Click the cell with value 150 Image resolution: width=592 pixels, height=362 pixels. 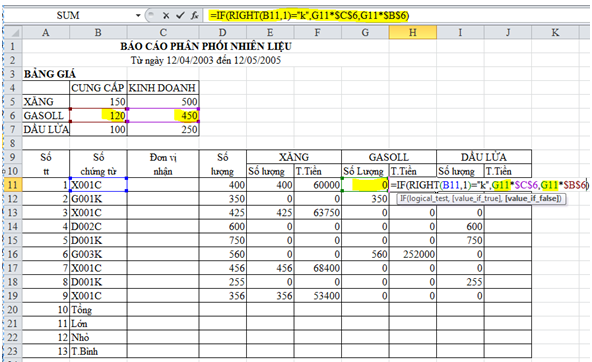[x=98, y=102]
